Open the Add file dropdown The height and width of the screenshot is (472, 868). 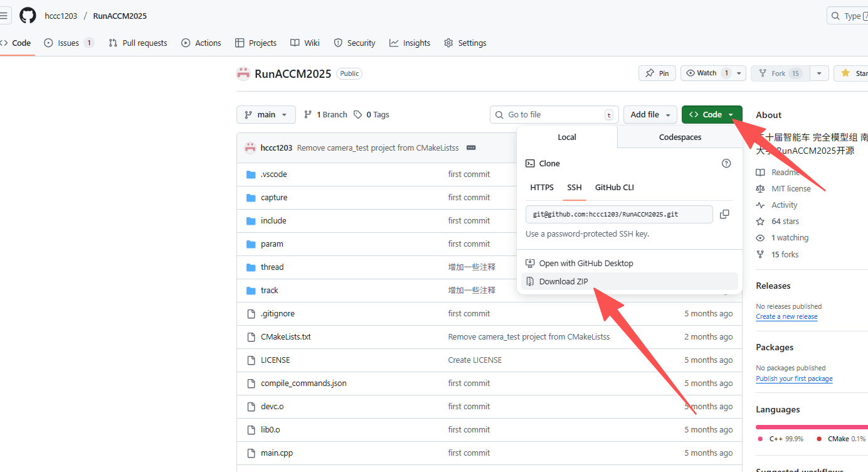650,115
